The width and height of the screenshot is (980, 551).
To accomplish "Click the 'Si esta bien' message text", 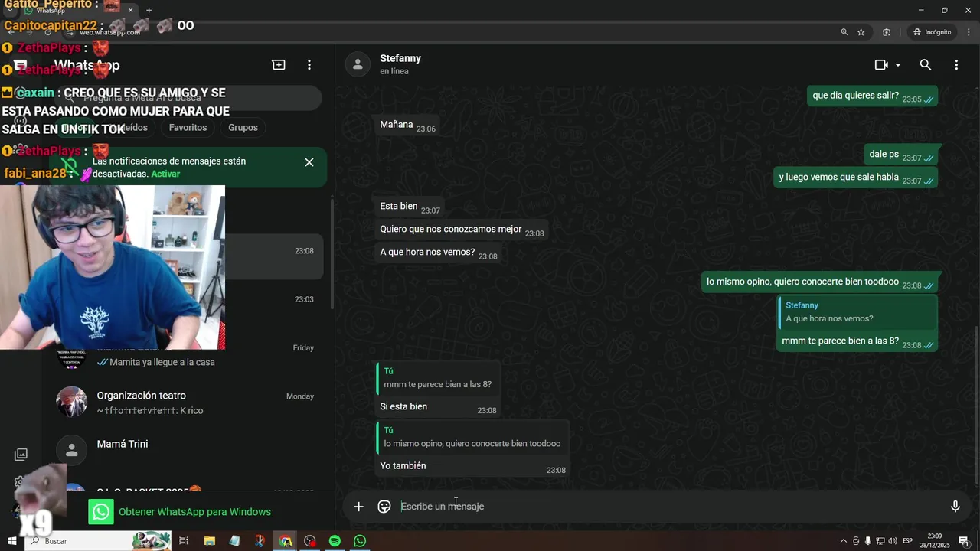I will 403,406.
